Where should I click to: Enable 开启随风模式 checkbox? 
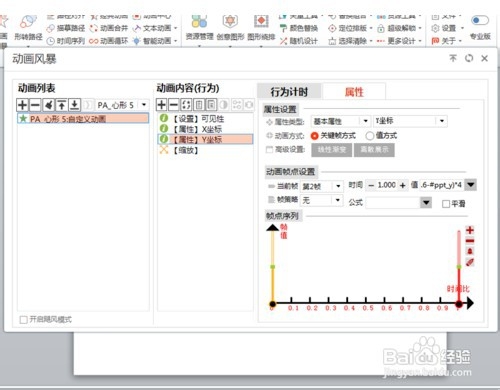click(x=23, y=320)
